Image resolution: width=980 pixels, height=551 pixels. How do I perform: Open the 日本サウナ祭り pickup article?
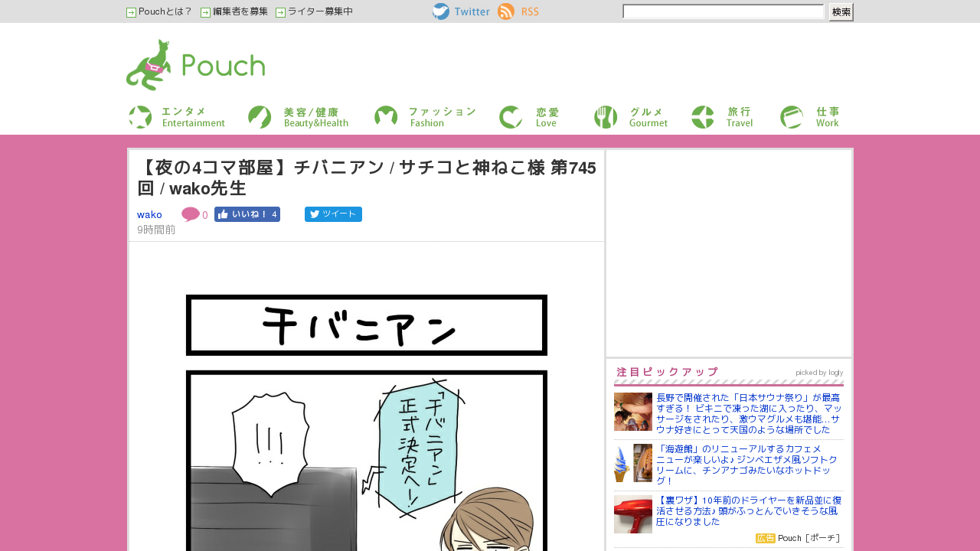[x=749, y=414]
